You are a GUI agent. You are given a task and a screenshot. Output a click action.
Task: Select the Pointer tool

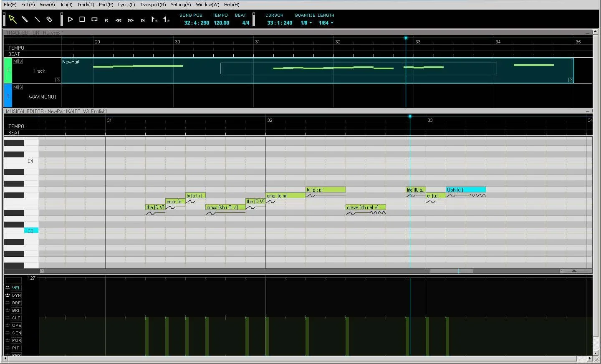13,19
